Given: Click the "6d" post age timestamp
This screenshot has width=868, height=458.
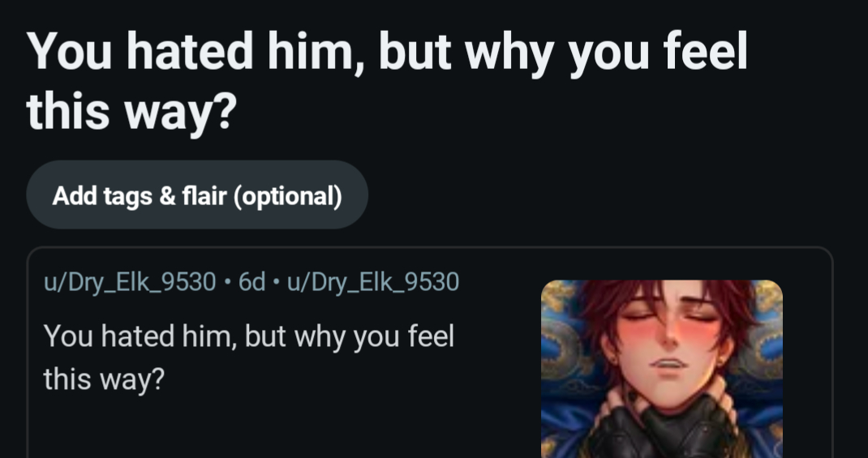Looking at the screenshot, I should coord(252,282).
